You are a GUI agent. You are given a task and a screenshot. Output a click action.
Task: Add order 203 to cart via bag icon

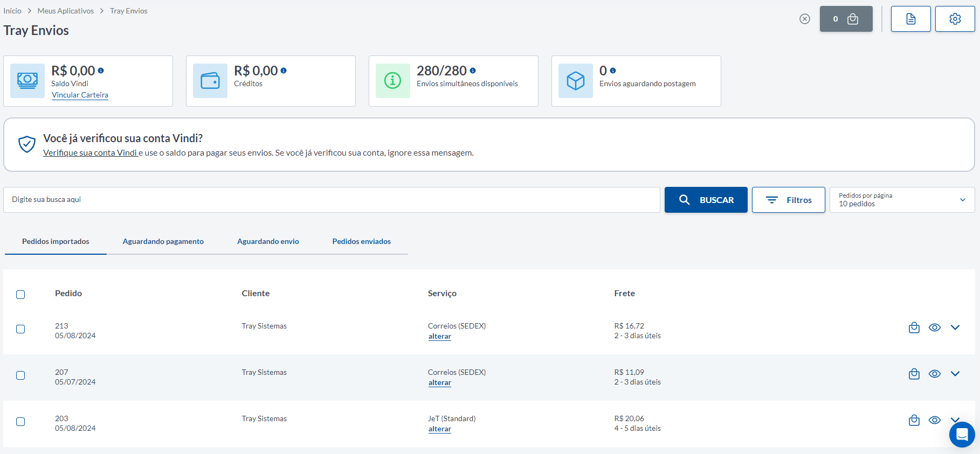(x=914, y=420)
